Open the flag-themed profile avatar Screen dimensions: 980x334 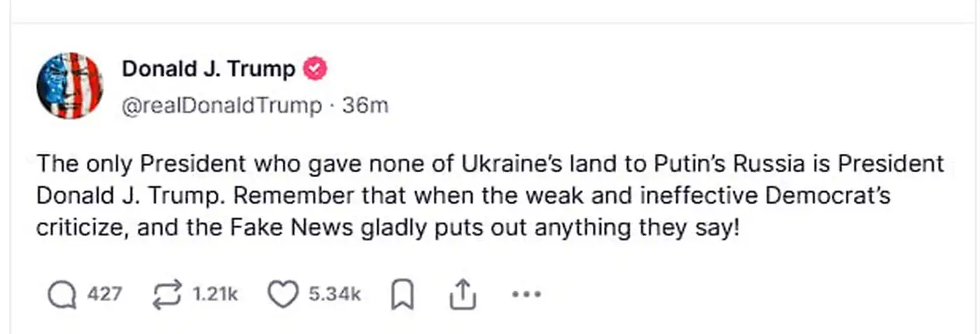click(x=69, y=85)
